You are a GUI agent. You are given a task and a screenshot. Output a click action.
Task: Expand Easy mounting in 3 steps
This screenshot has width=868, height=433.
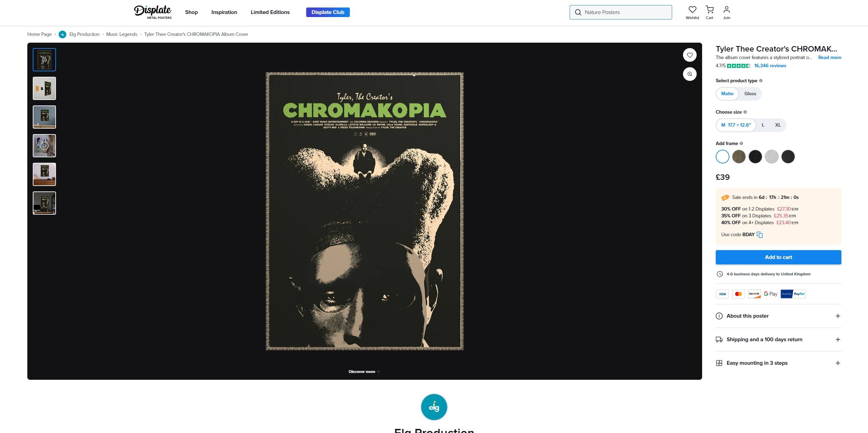coord(778,363)
